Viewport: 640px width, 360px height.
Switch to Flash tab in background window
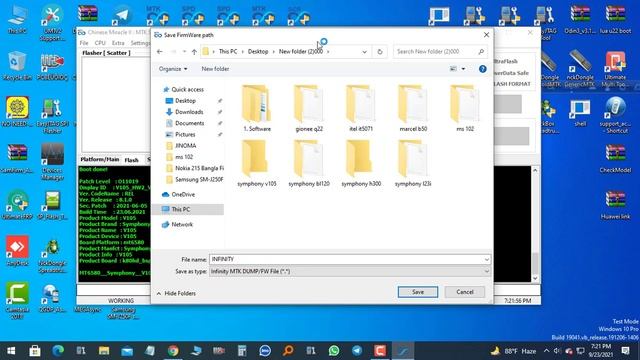pos(131,160)
